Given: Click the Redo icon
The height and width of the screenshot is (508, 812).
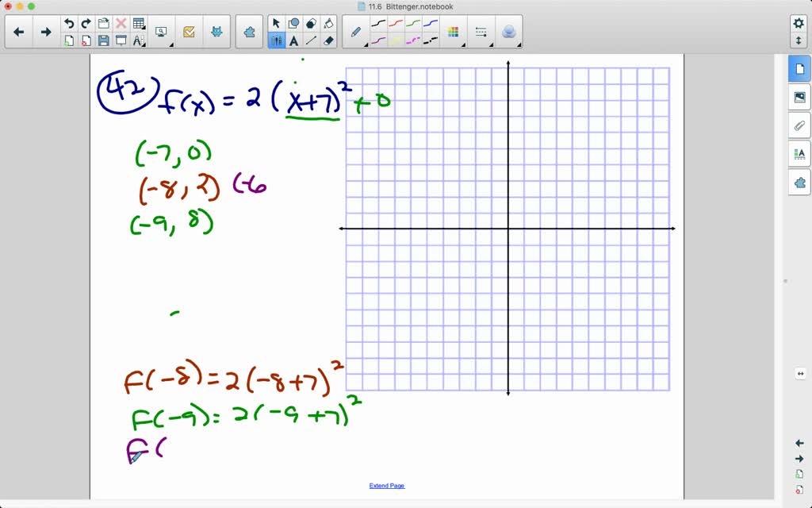Looking at the screenshot, I should click(85, 22).
